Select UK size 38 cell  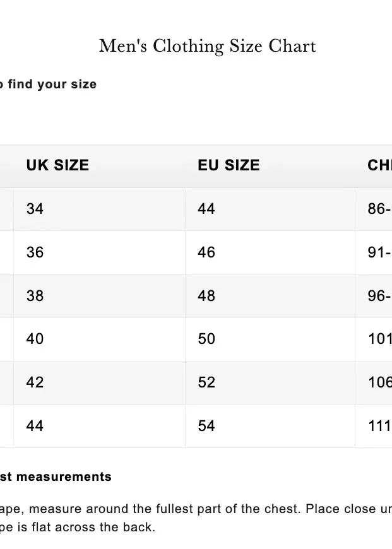[35, 295]
